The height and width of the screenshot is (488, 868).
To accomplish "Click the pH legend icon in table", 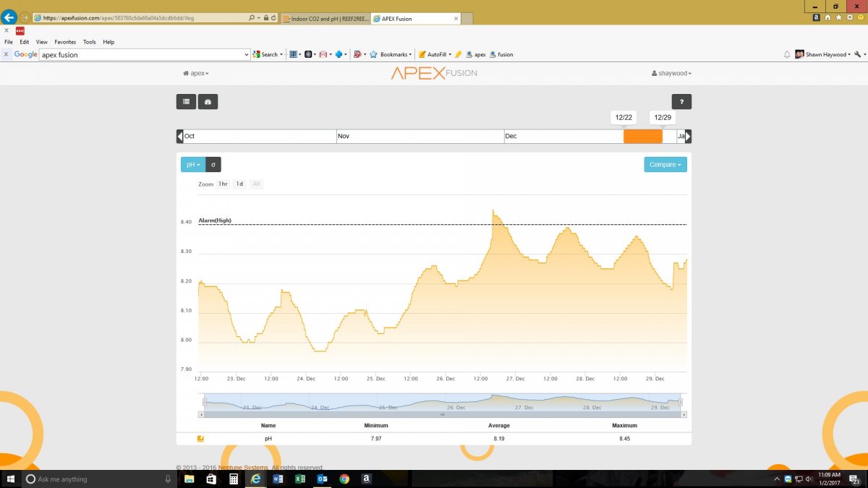I will 200,438.
